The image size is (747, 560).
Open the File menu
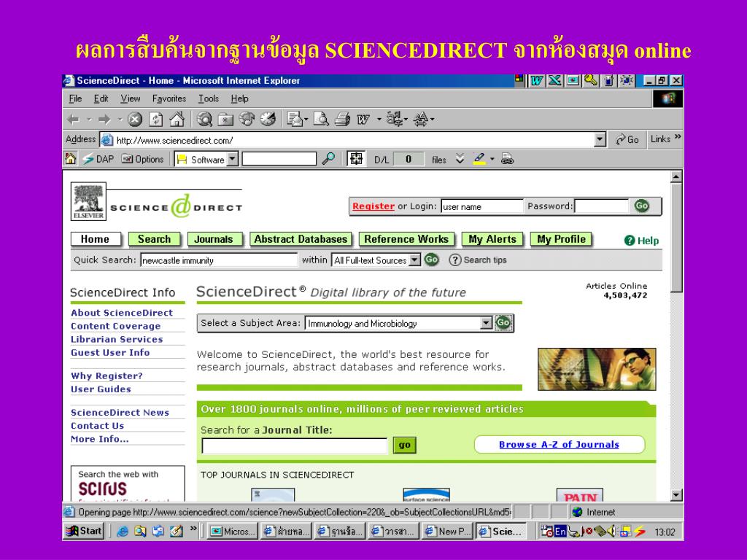pyautogui.click(x=75, y=98)
